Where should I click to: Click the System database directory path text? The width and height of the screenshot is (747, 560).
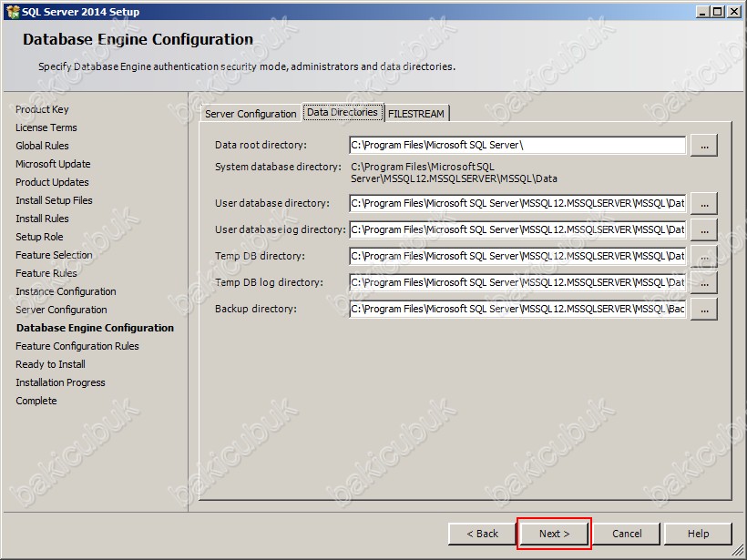pyautogui.click(x=454, y=173)
